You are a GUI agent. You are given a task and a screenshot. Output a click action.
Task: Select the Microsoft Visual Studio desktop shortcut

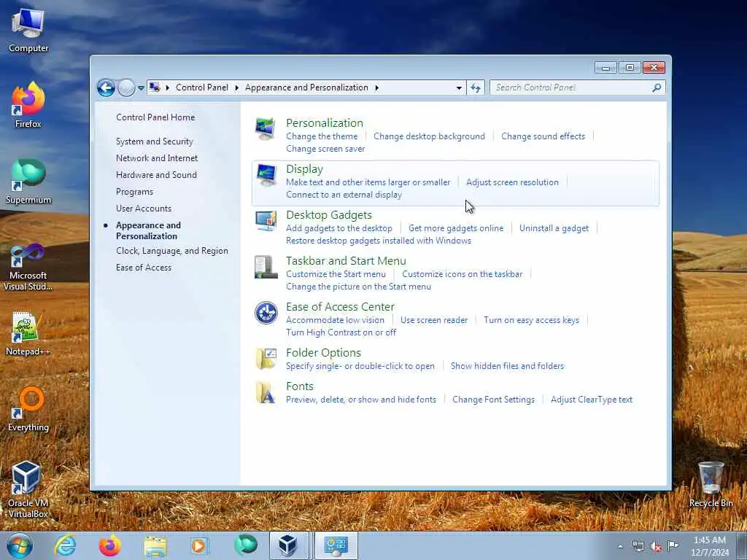click(x=28, y=267)
